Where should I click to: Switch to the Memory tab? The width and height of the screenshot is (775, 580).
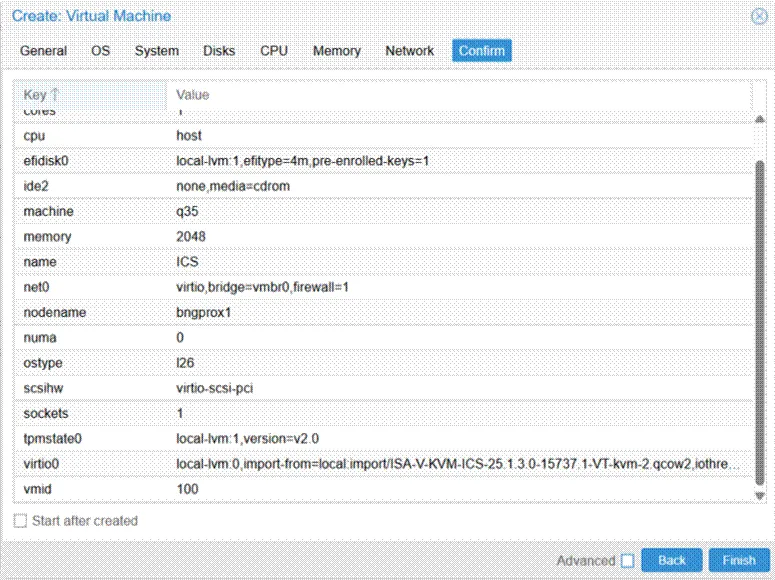click(337, 51)
